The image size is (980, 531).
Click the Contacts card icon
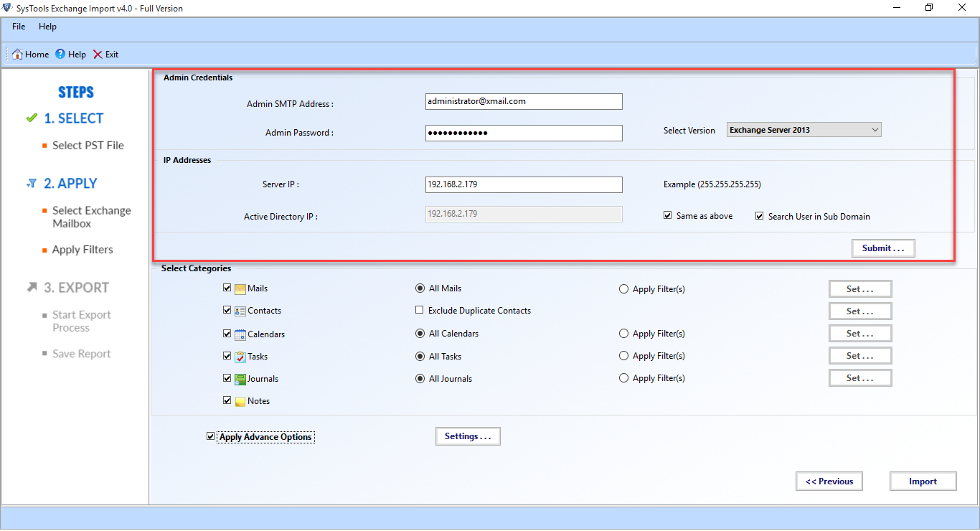pyautogui.click(x=240, y=311)
